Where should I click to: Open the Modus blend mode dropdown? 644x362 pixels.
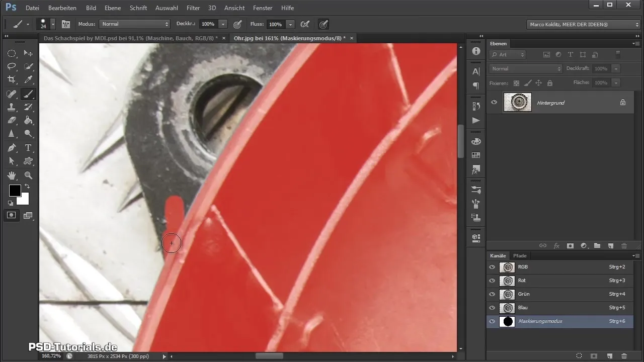click(x=135, y=24)
